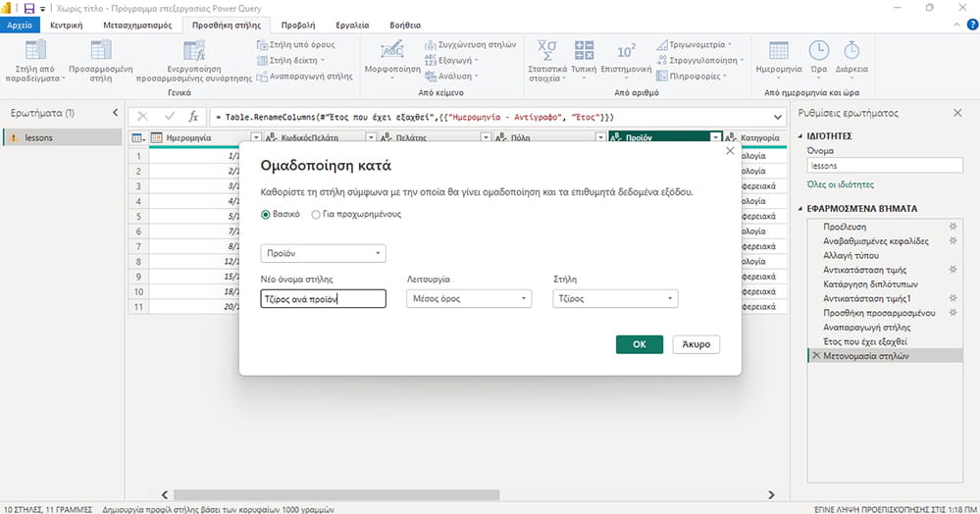The width and height of the screenshot is (980, 514).
Task: Click Ημερομηνία calendar icon
Action: pyautogui.click(x=779, y=50)
